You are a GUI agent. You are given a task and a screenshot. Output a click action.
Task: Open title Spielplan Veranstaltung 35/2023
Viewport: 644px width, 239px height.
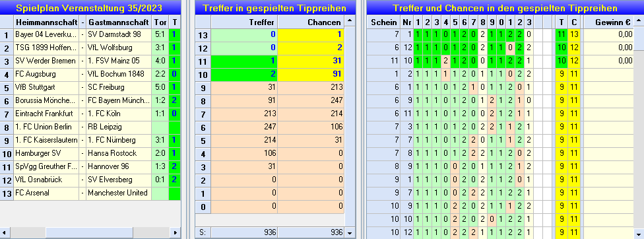pos(89,8)
